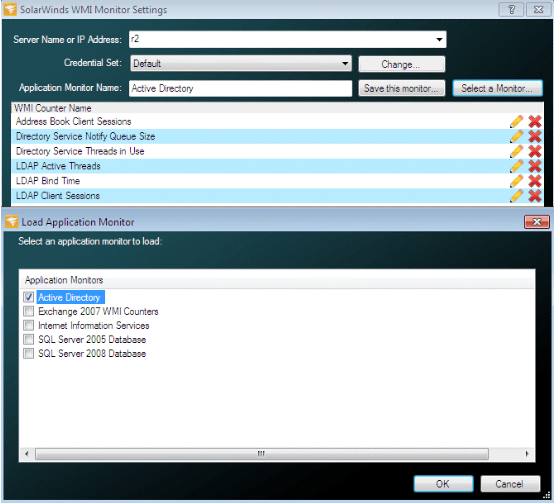Open the Server Name or IP Address dropdown
Viewport: 555px width, 503px height.
(439, 39)
